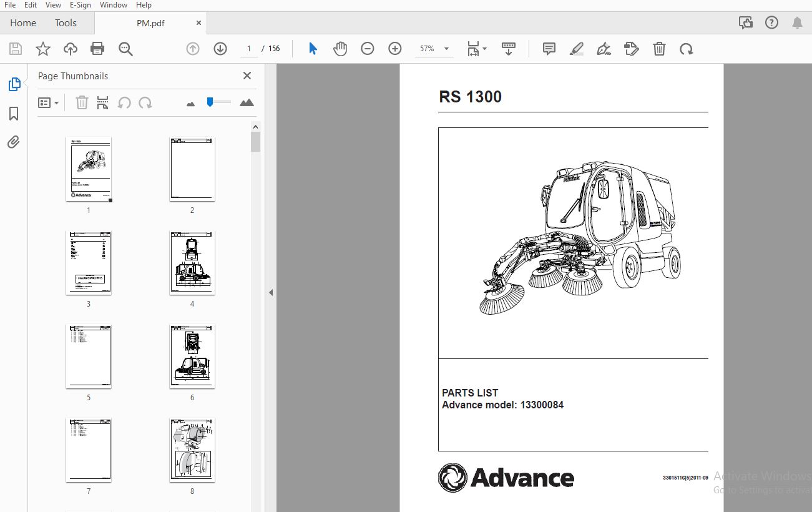This screenshot has height=512, width=812.
Task: Enlarge thumbnail size with the large mountain icon
Action: tap(247, 102)
